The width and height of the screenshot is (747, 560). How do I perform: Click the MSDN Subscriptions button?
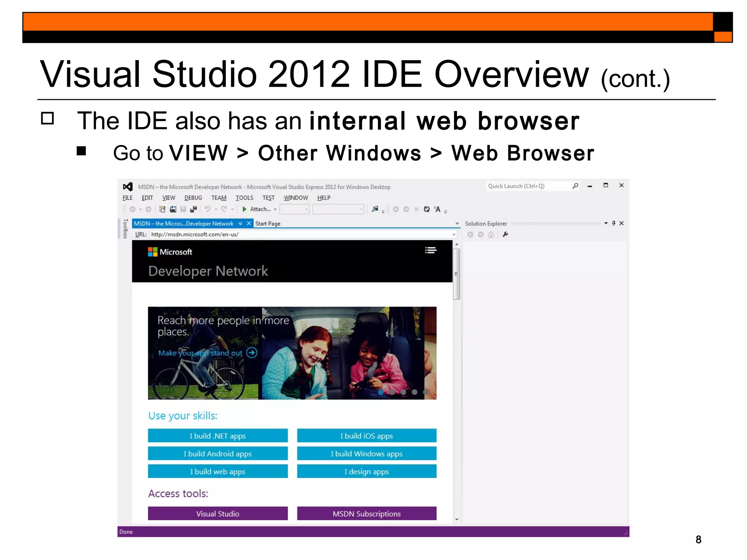367,513
